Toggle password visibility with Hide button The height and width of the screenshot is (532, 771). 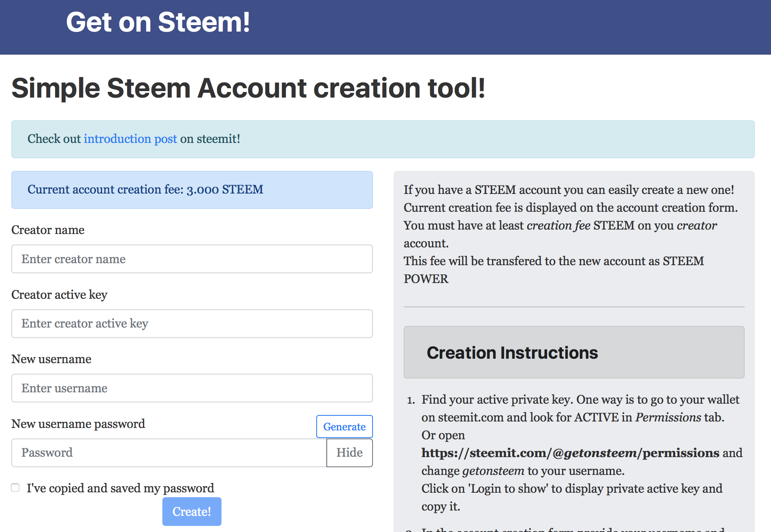tap(349, 453)
